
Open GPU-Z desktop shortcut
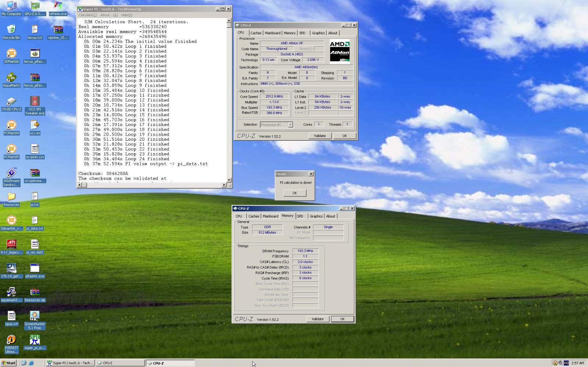35,8
